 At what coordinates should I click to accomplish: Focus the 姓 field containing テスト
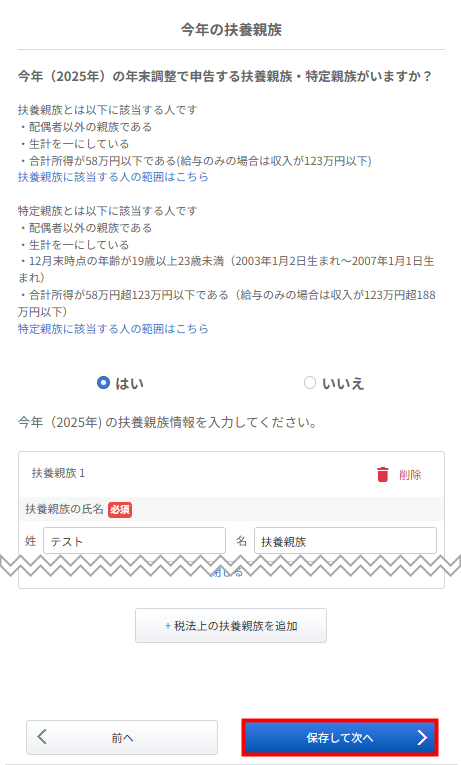(x=134, y=541)
